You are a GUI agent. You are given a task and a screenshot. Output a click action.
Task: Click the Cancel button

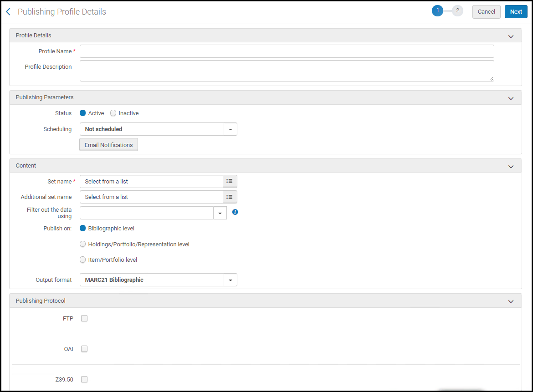(x=486, y=11)
